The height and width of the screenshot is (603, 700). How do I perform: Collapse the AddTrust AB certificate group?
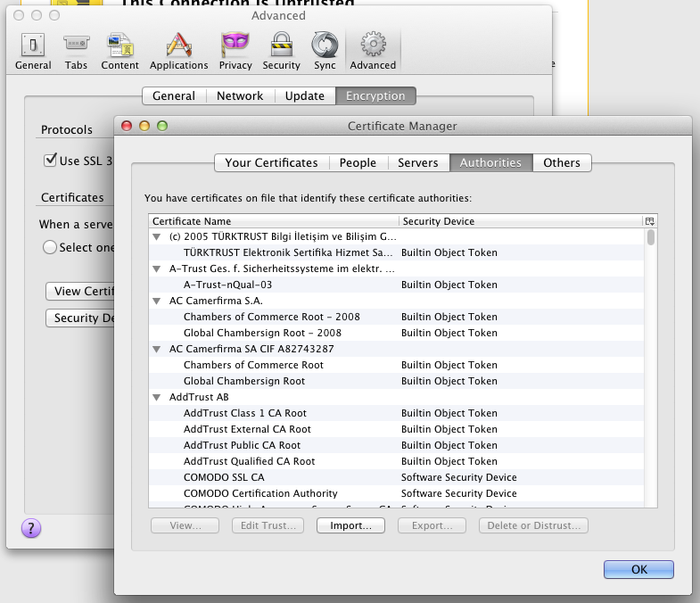click(157, 397)
